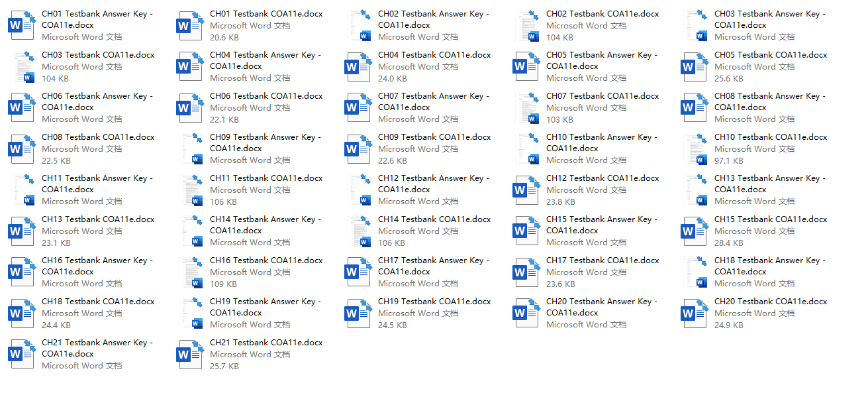This screenshot has width=868, height=399.
Task: Select the thumbnail of CH16 Testbank COA11e.docx
Action: [191, 272]
